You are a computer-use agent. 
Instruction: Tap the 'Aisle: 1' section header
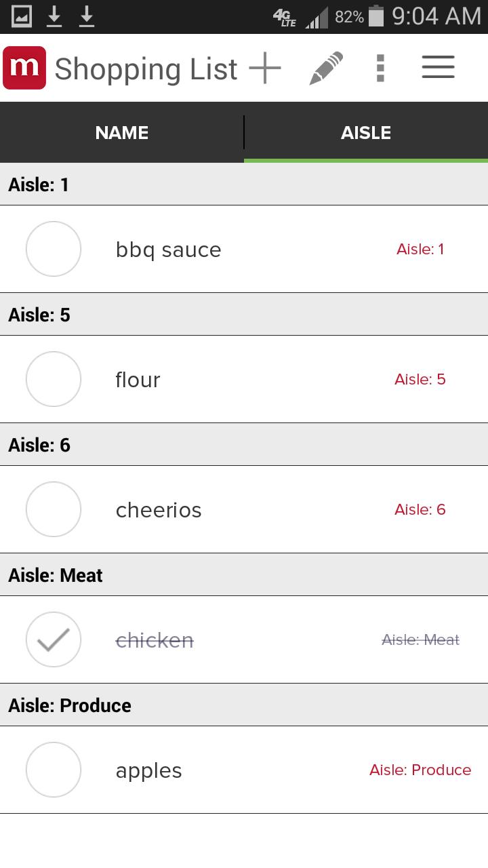click(39, 184)
